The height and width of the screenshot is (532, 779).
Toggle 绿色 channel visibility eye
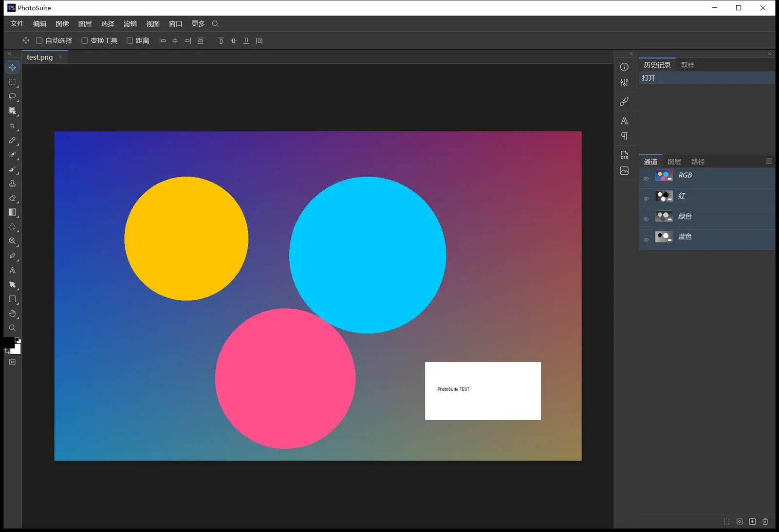[x=646, y=219]
